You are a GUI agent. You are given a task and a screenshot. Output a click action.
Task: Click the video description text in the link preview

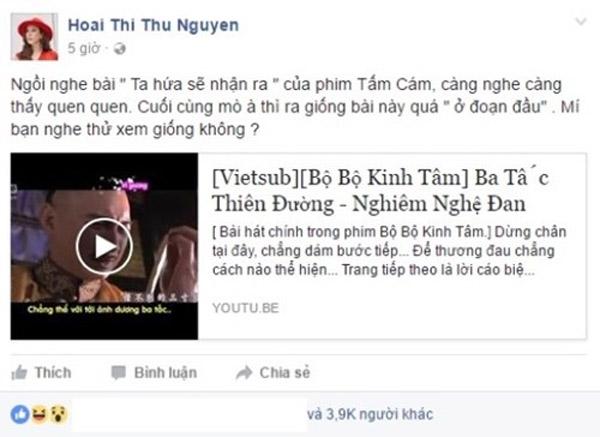[389, 251]
